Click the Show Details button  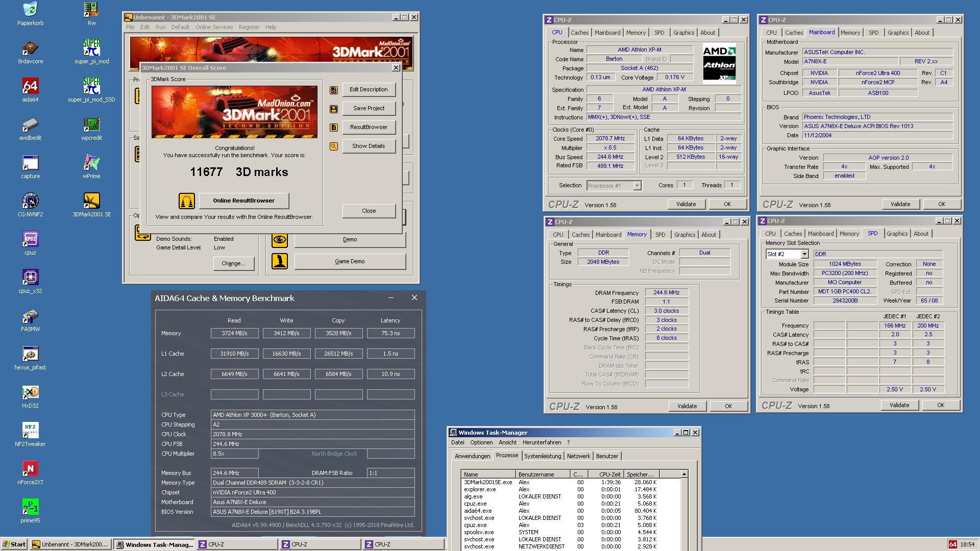(x=369, y=146)
